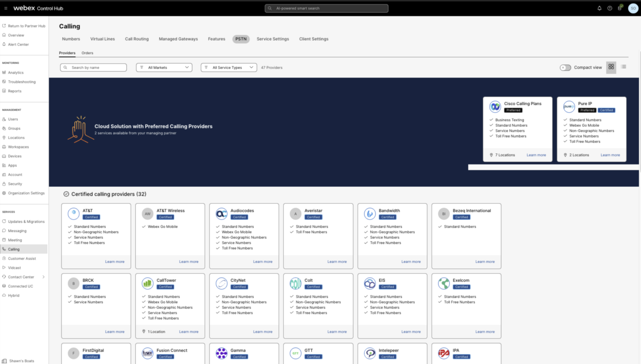Click the Colt provider logo

(295, 283)
